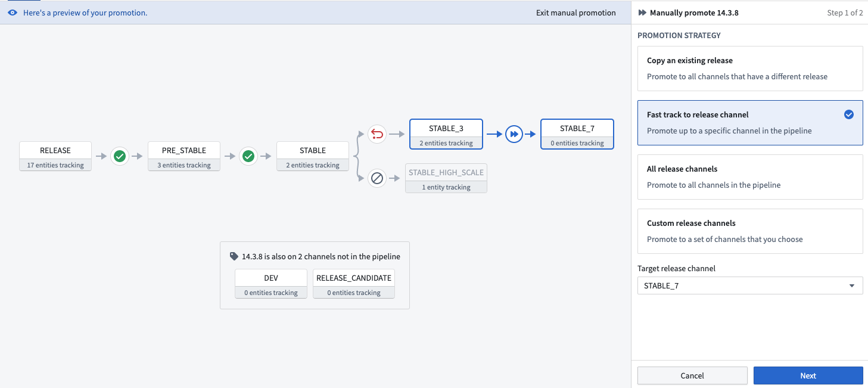The image size is (868, 388).
Task: Click the tag icon beside 14.3.8 notice
Action: (234, 256)
